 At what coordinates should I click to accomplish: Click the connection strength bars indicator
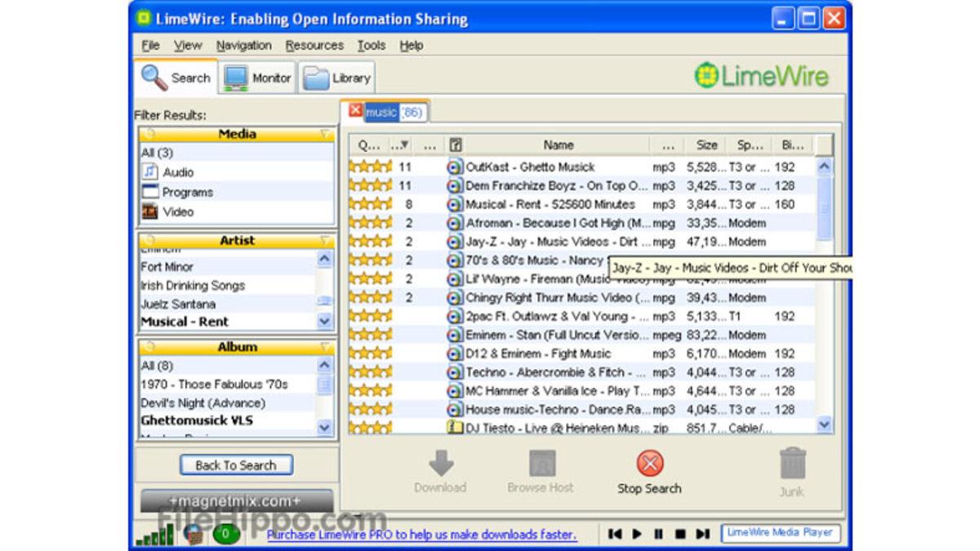[154, 536]
